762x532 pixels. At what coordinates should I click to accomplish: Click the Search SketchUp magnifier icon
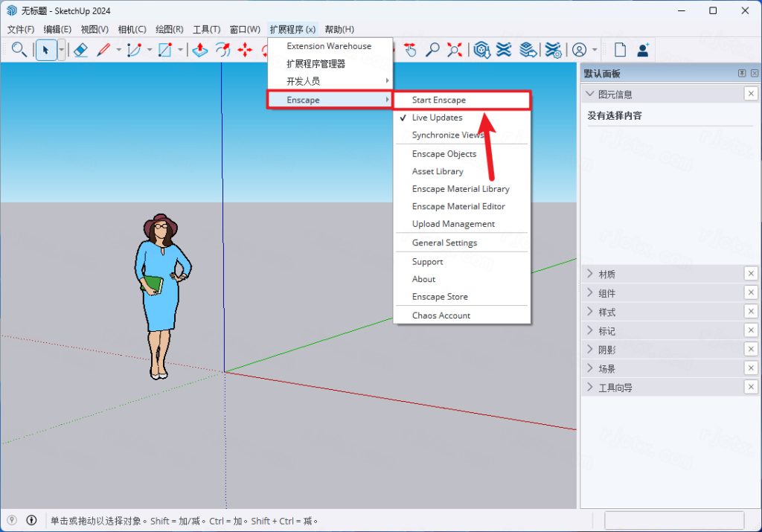[19, 50]
